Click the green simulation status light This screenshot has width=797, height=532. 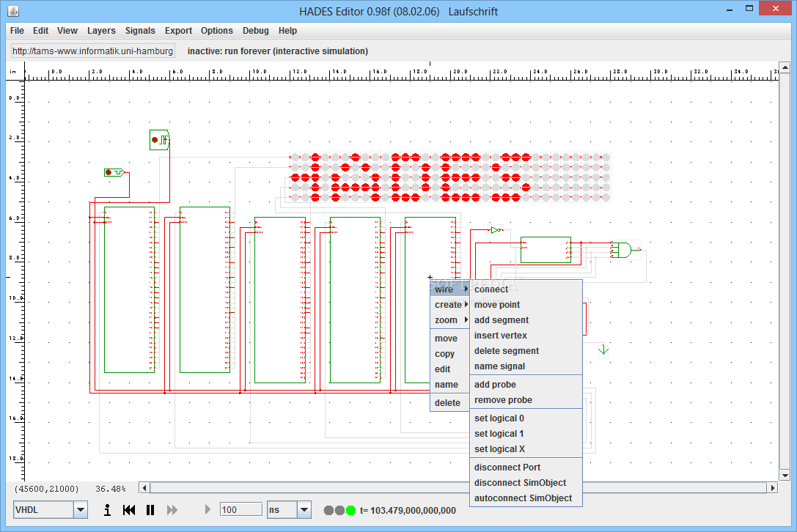(x=350, y=510)
